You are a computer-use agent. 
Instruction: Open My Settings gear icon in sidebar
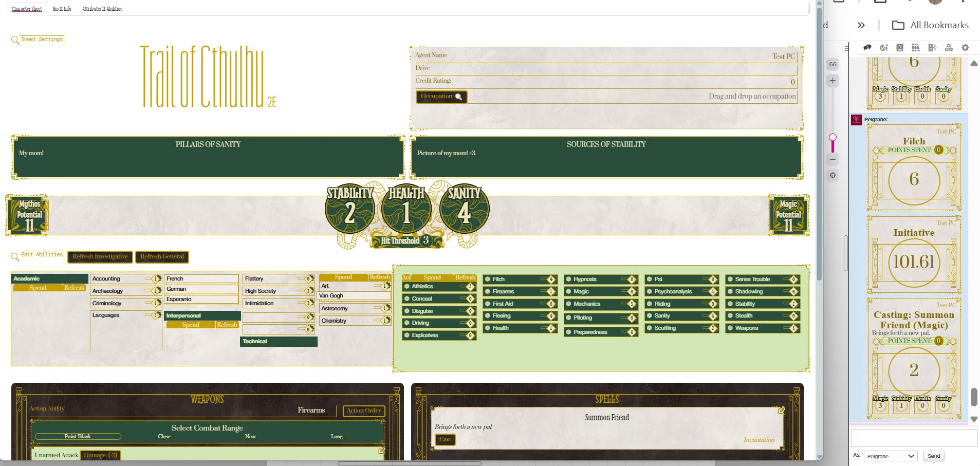(965, 48)
